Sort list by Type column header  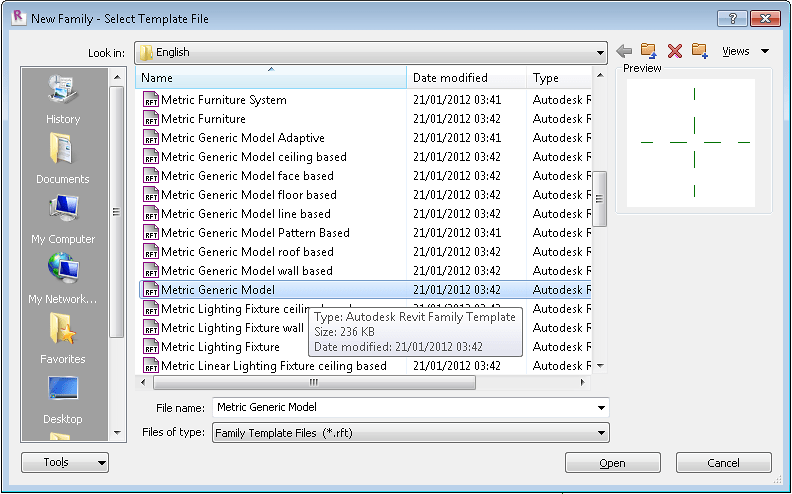click(x=559, y=78)
